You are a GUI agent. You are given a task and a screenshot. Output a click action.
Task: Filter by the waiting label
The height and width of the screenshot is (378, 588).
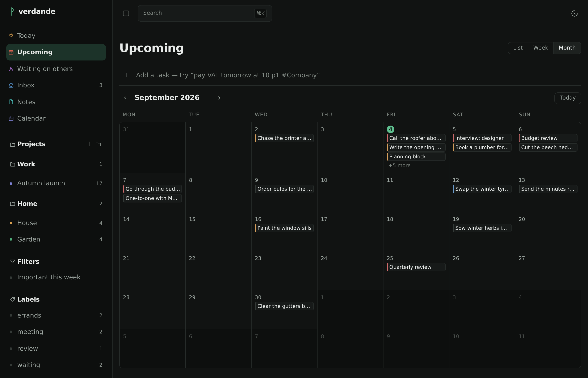(x=56, y=365)
